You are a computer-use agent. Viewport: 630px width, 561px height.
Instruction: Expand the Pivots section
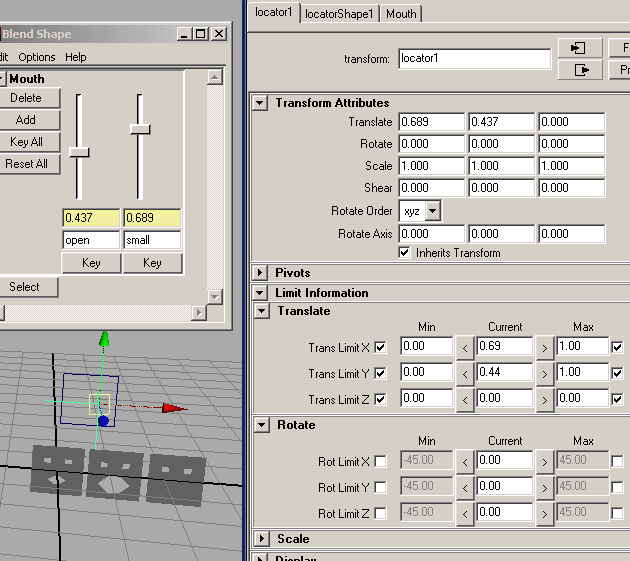tap(260, 273)
